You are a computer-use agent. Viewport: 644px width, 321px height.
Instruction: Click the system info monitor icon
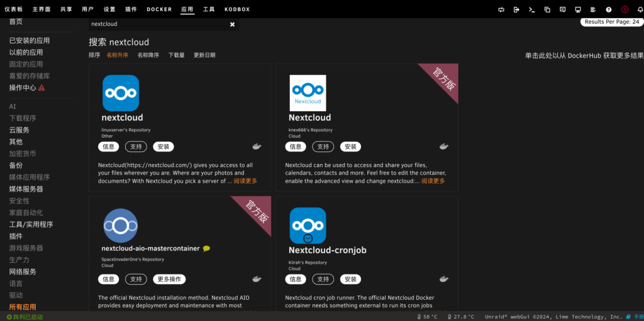click(578, 9)
